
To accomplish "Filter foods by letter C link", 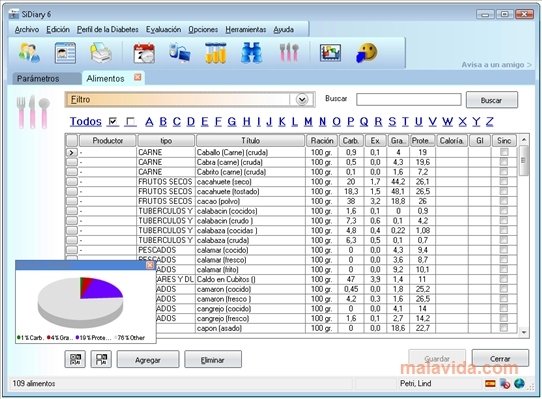I will 177,122.
